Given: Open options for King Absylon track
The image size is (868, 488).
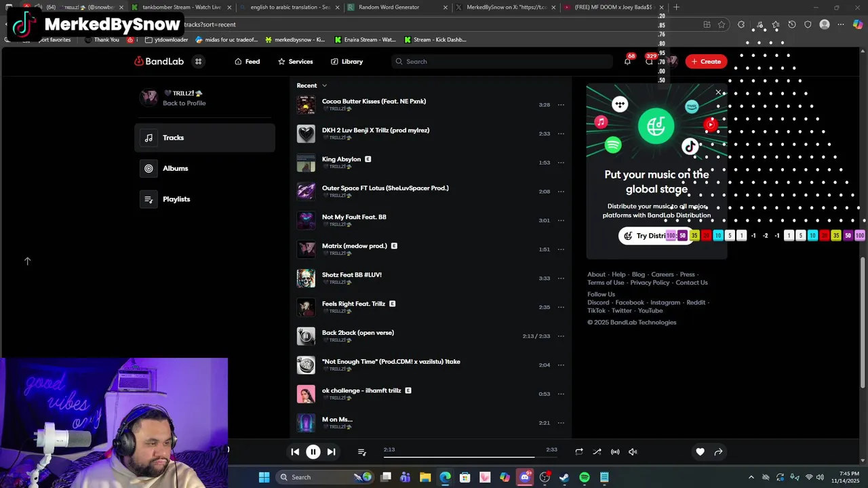Looking at the screenshot, I should coord(561,163).
